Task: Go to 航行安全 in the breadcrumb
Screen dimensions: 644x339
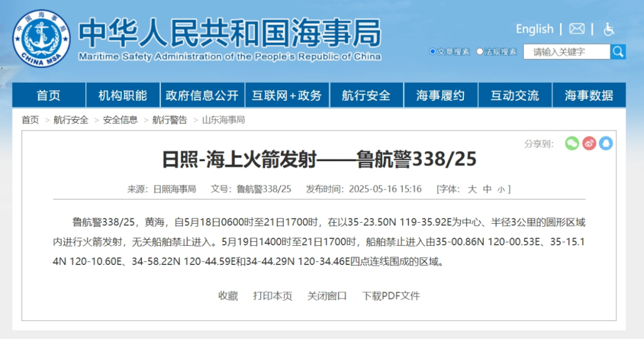Action: (70, 120)
